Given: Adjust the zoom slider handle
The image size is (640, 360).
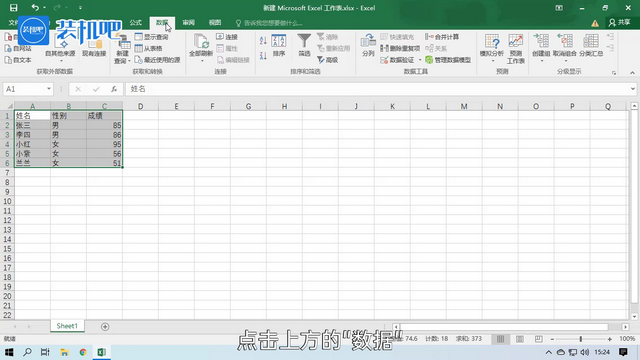Looking at the screenshot, I should [581, 339].
